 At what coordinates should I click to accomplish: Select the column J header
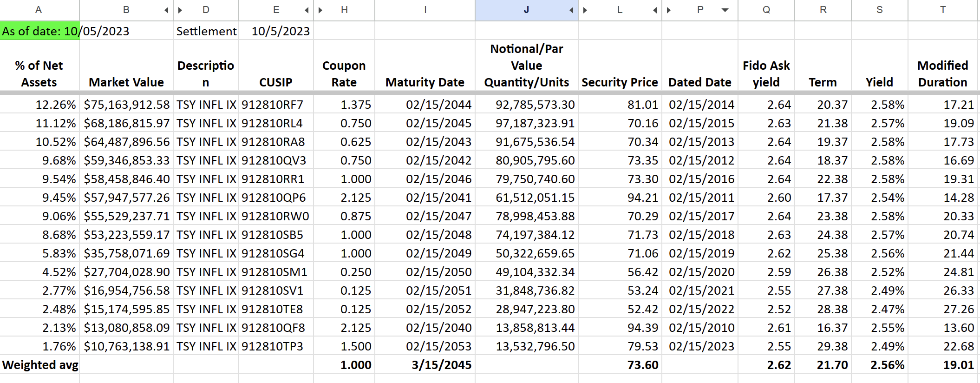click(x=526, y=10)
